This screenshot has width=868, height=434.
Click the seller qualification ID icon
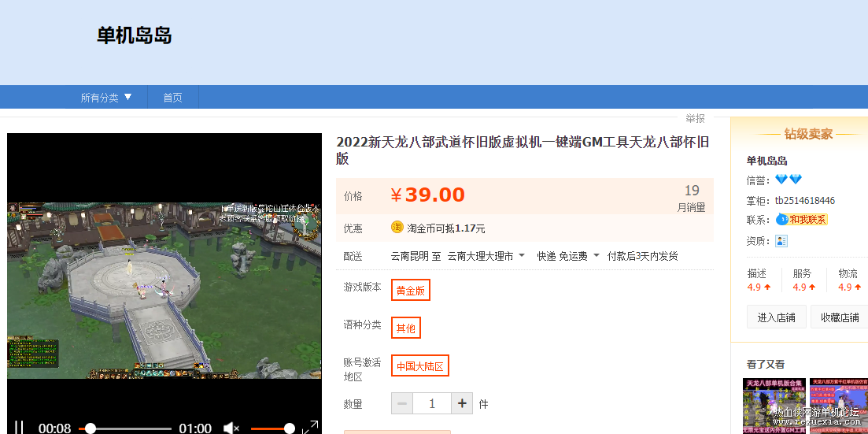coord(781,241)
